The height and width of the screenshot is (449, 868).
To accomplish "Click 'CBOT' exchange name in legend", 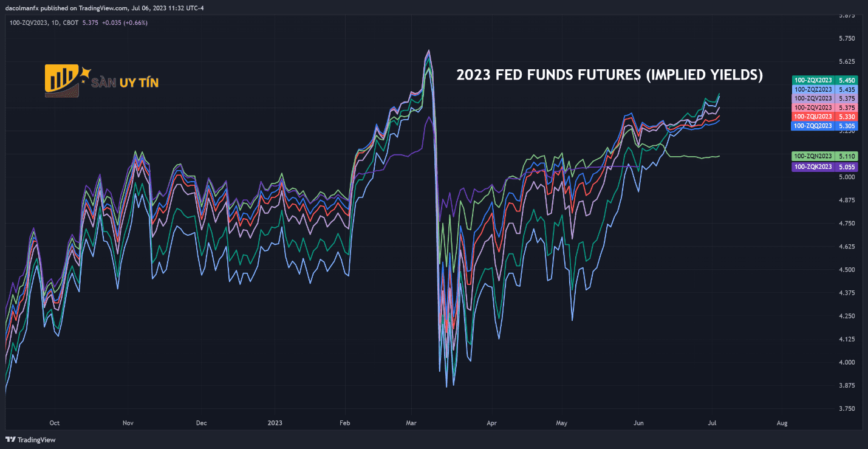I will point(70,22).
